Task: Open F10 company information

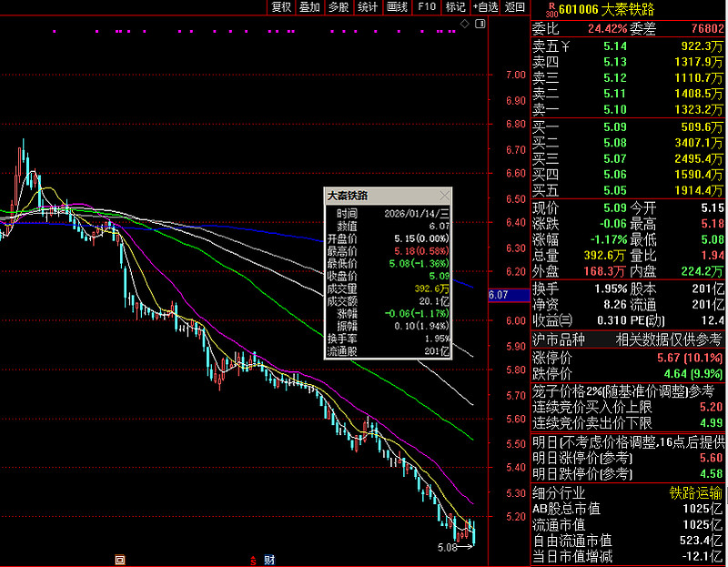Action: (x=426, y=7)
